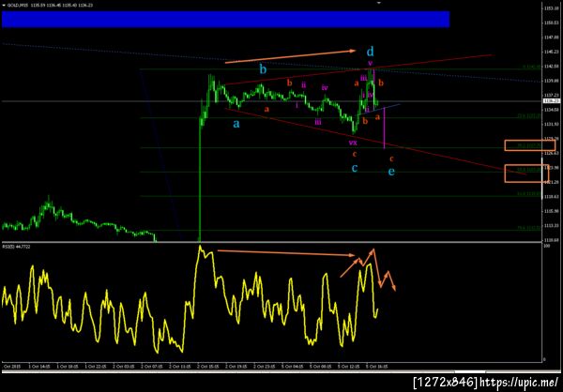
Task: Select the magenta wave label vx
Action: tap(353, 143)
